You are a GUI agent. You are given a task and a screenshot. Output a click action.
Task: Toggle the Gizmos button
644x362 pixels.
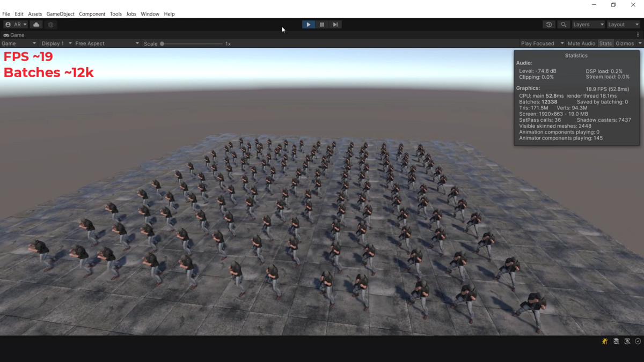coord(626,43)
